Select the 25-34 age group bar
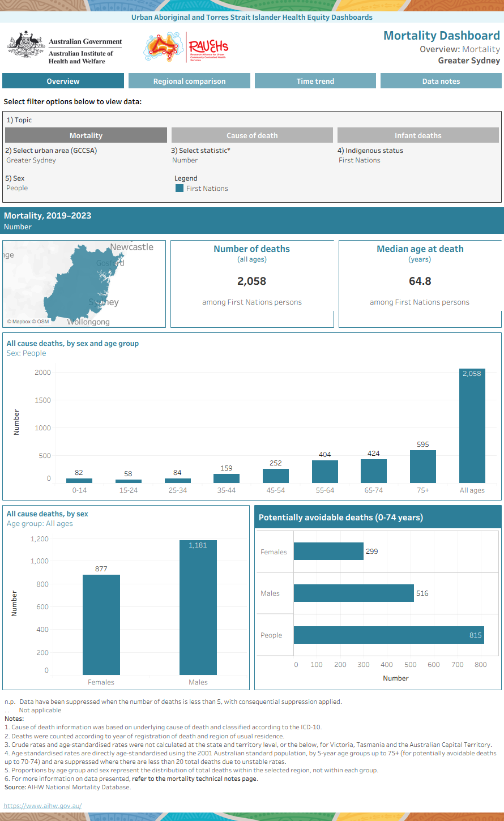Viewport: 504px width, 821px height. pos(178,481)
